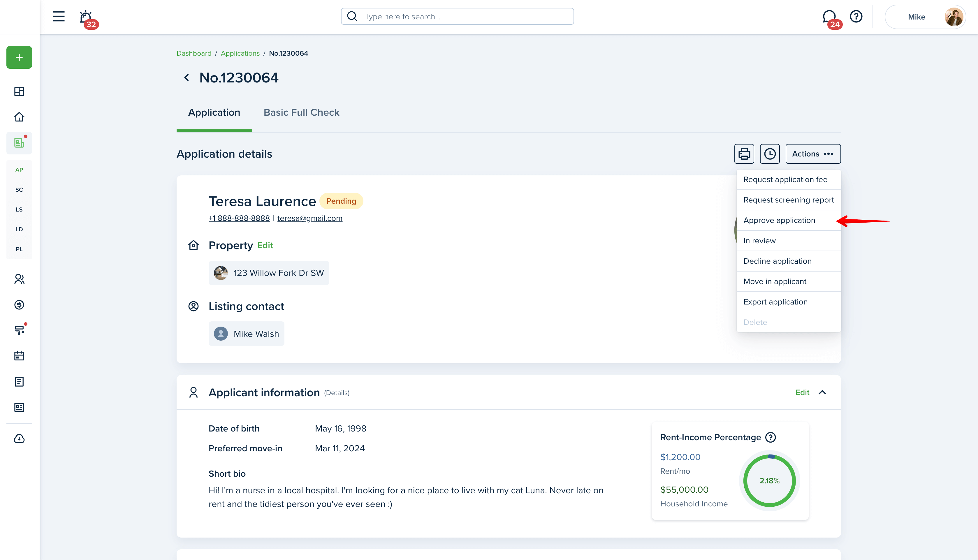The image size is (978, 560).
Task: Click the Mike Walsh contact avatar
Action: (221, 333)
